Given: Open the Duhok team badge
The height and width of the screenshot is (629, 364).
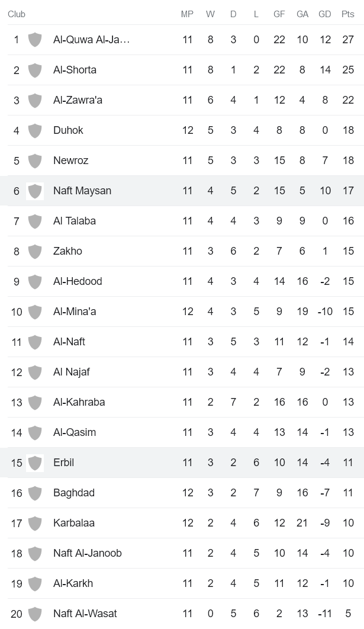Looking at the screenshot, I should click(36, 130).
